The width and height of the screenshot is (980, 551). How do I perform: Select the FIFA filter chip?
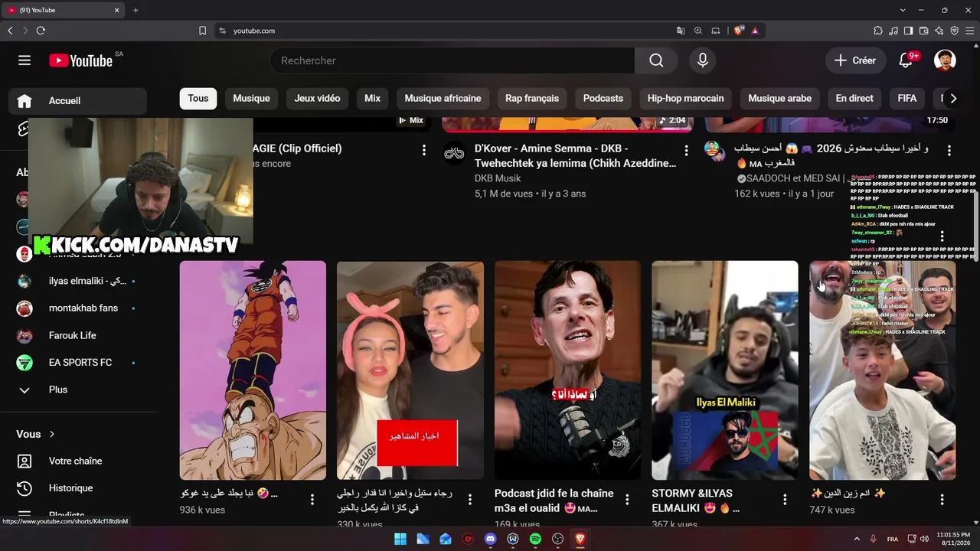coord(907,98)
